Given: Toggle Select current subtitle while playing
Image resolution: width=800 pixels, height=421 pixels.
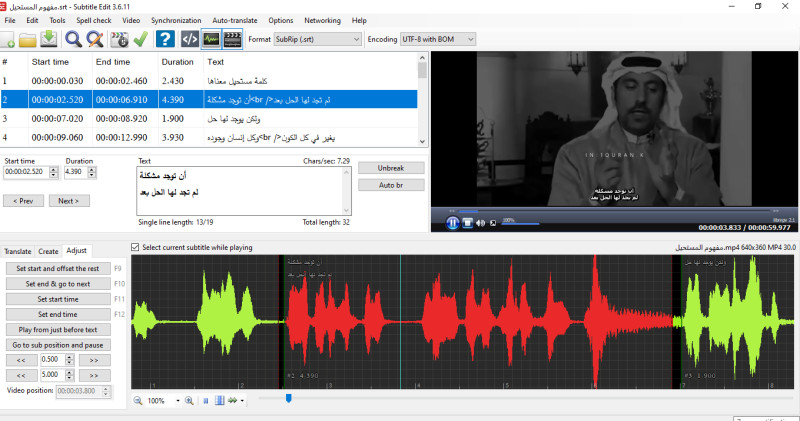Looking at the screenshot, I should click(x=136, y=247).
